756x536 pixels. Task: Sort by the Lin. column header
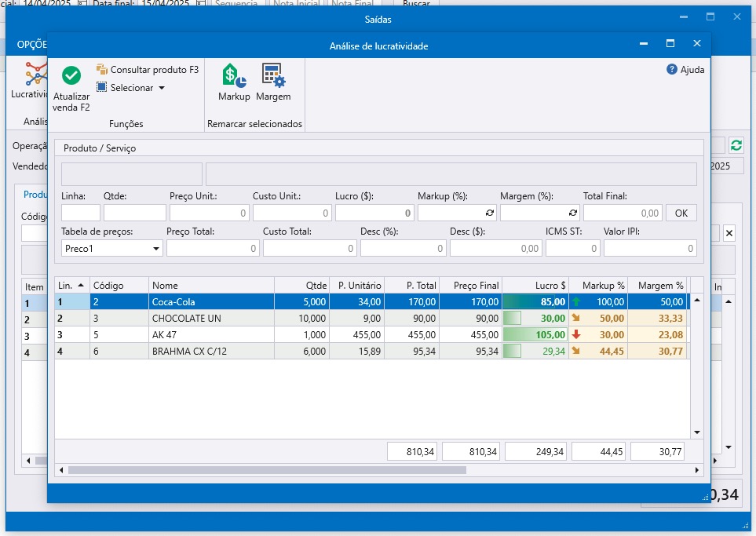(72, 286)
